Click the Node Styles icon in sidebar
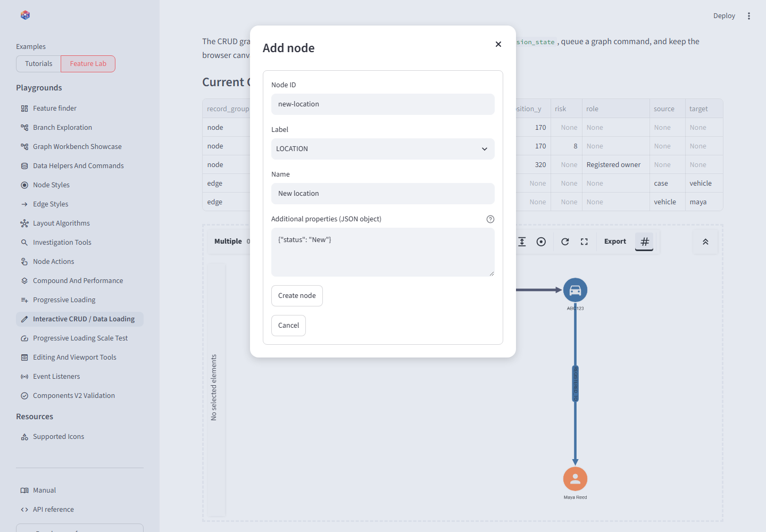The height and width of the screenshot is (532, 766). [24, 185]
